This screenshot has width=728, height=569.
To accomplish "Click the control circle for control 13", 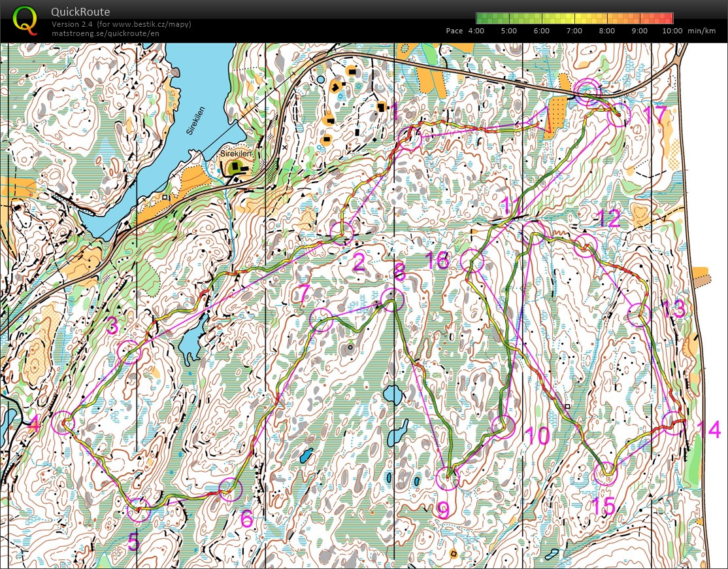I will click(x=639, y=315).
